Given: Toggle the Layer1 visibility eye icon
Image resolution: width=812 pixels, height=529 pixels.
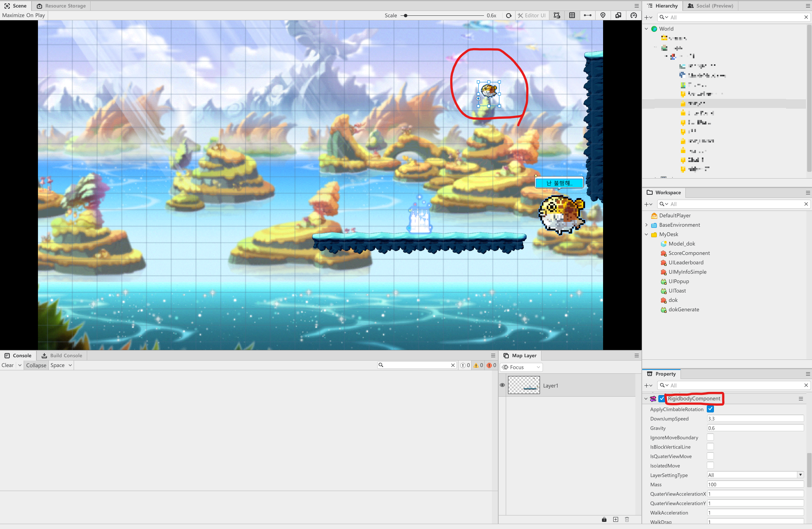Looking at the screenshot, I should pos(502,385).
